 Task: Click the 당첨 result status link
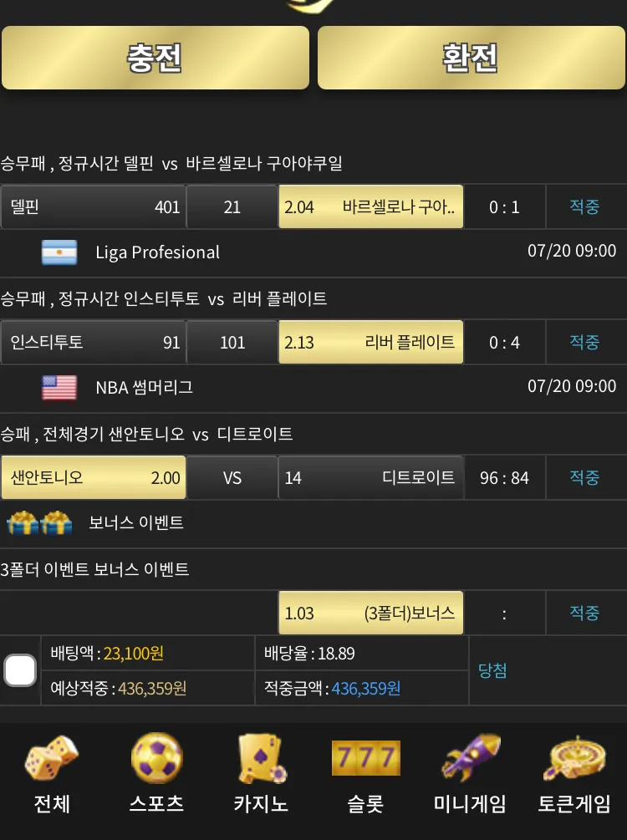[492, 670]
